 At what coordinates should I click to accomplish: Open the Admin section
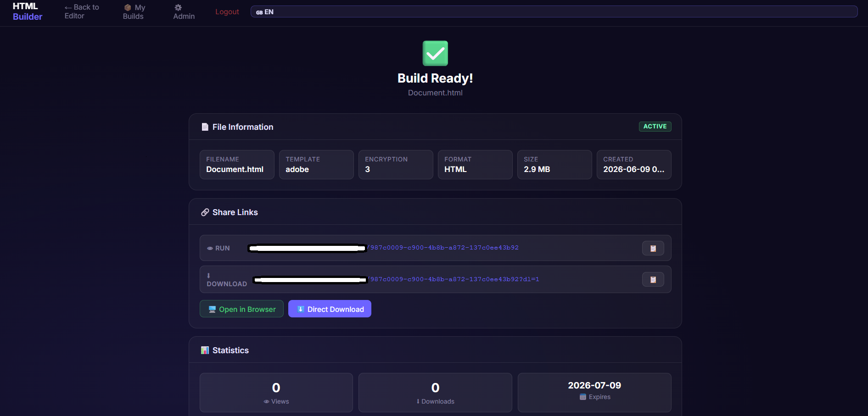tap(184, 12)
